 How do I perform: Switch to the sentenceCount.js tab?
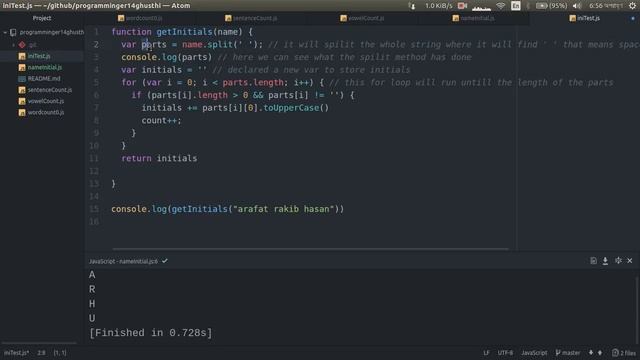pyautogui.click(x=251, y=18)
